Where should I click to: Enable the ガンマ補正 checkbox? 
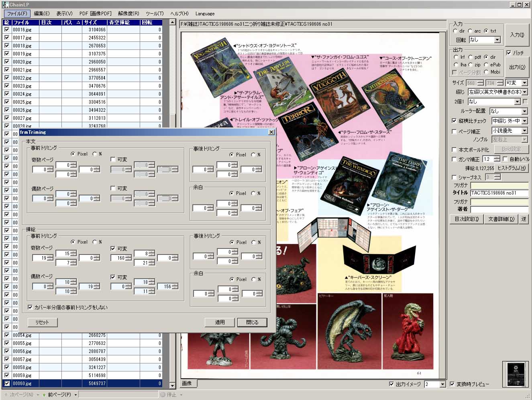454,159
